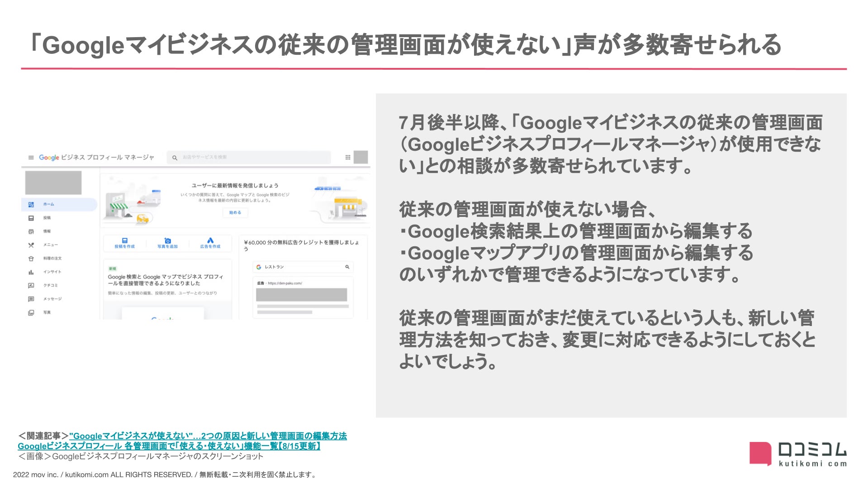Click the メニュー cutlery icon in the sidebar
This screenshot has height=489, width=868.
click(31, 245)
